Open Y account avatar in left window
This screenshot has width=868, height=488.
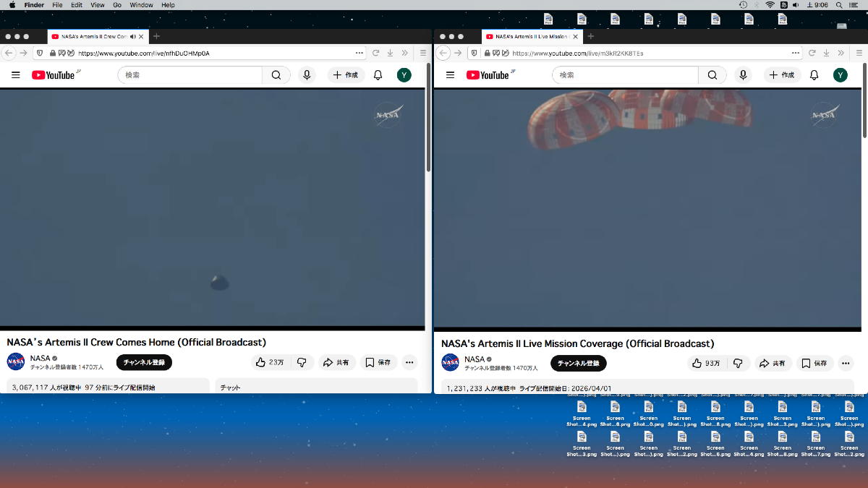click(x=404, y=75)
